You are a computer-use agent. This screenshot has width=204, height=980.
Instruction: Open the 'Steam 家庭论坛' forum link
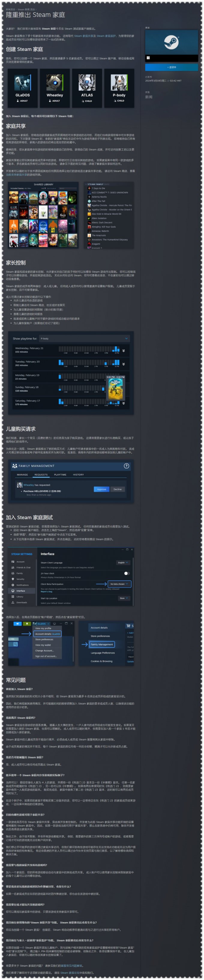70,973
